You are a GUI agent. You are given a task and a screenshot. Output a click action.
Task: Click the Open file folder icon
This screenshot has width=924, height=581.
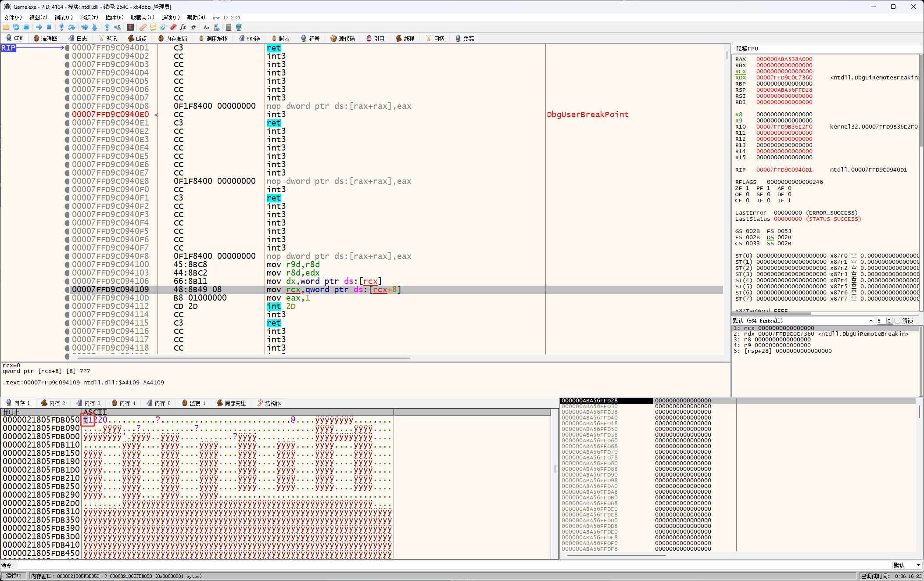click(x=6, y=27)
